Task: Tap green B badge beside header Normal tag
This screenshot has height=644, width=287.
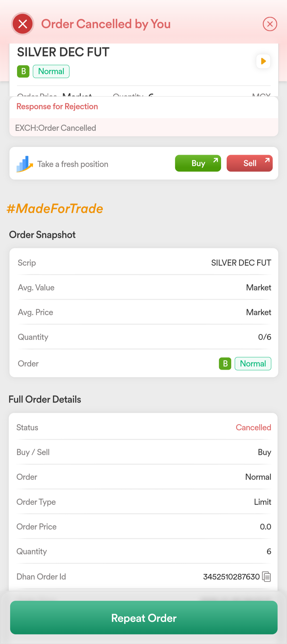Action: click(x=23, y=71)
